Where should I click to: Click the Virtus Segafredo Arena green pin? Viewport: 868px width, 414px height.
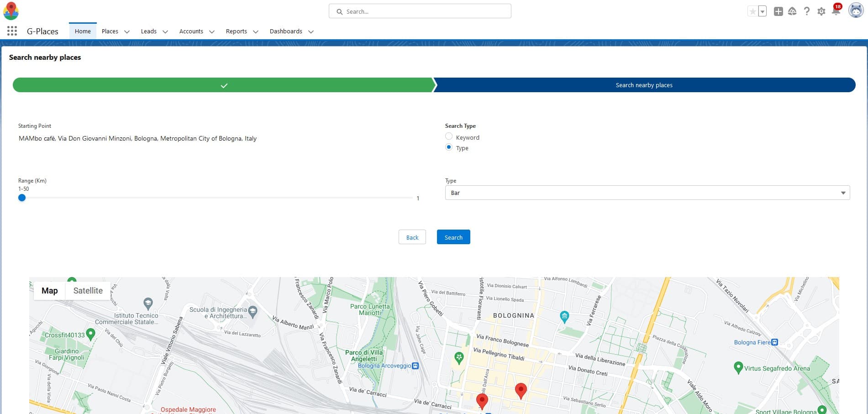tap(738, 367)
